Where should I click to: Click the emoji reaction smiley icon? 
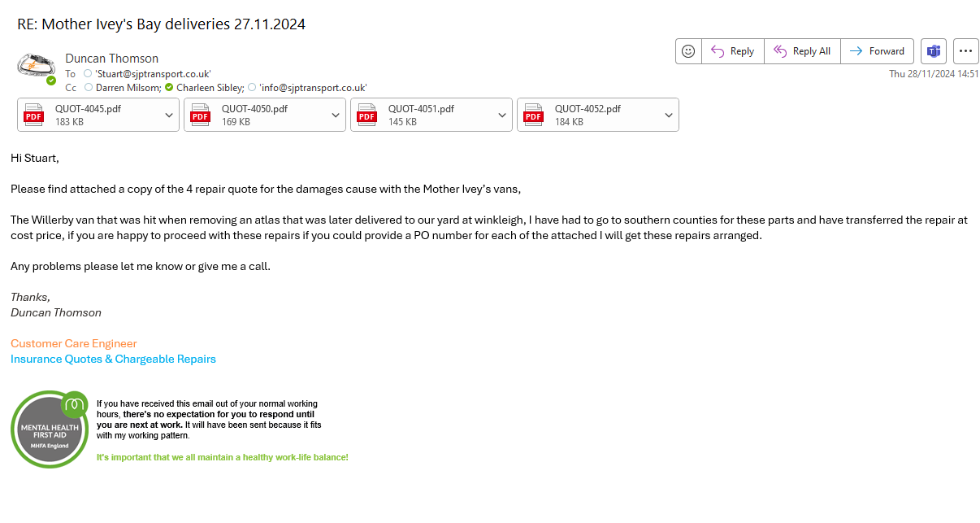688,51
